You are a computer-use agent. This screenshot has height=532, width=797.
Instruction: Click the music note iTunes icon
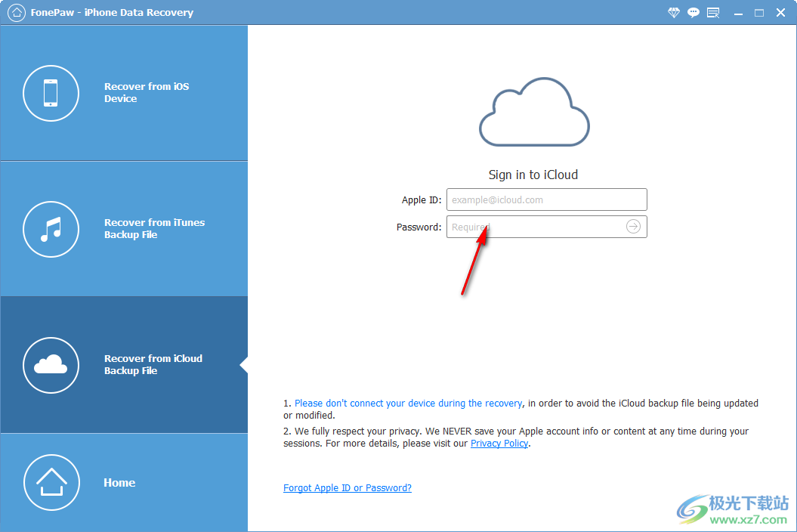[51, 229]
